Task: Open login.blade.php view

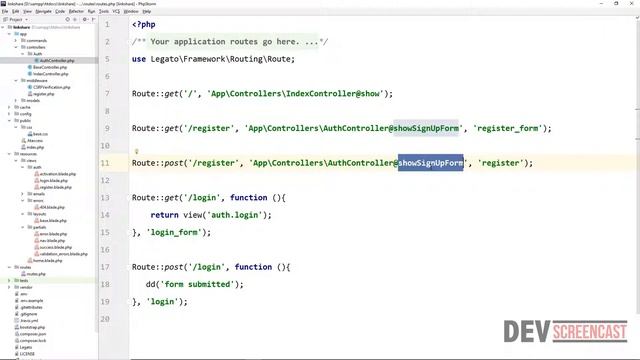Action: coord(51,180)
